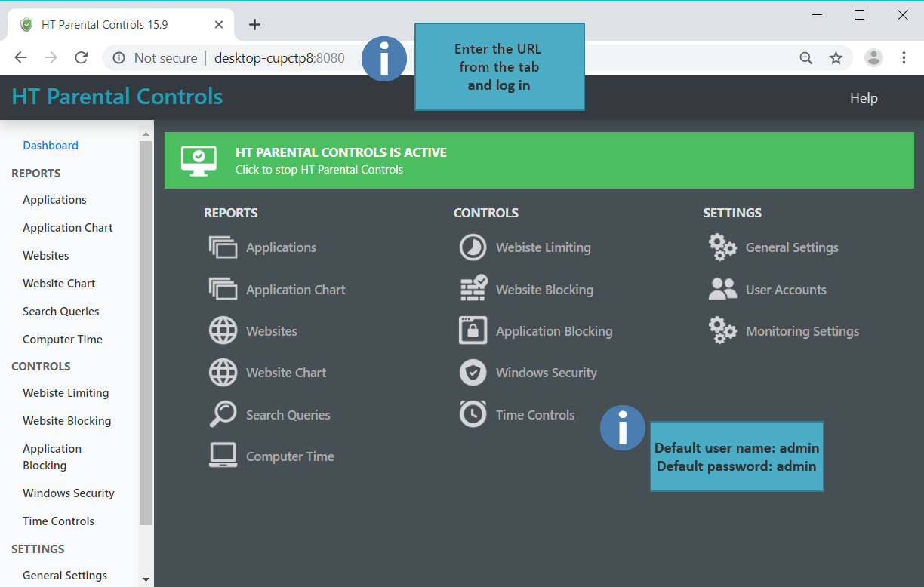The height and width of the screenshot is (587, 924).
Task: Click the Time Controls dashboard link
Action: pos(535,415)
